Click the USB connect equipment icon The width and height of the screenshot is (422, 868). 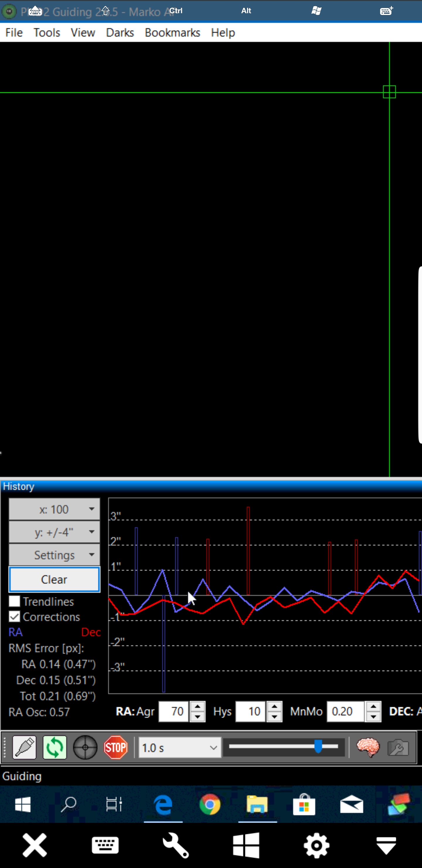click(x=24, y=747)
